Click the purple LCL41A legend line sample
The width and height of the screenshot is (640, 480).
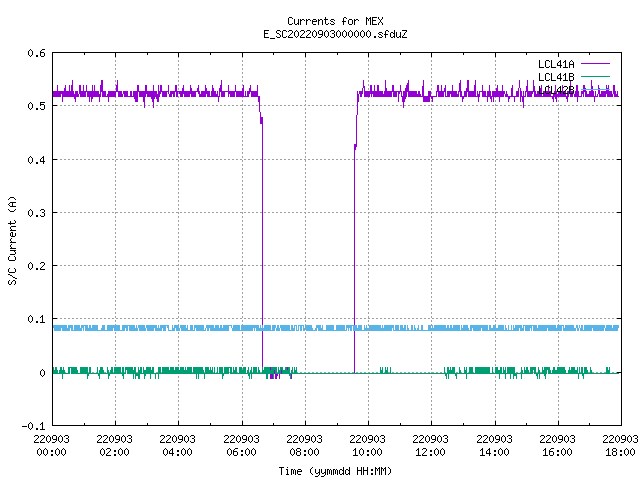(x=595, y=64)
